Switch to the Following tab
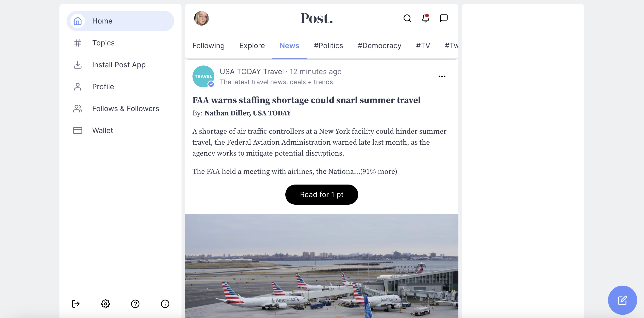Screen dimensions: 644x318 pyautogui.click(x=209, y=46)
